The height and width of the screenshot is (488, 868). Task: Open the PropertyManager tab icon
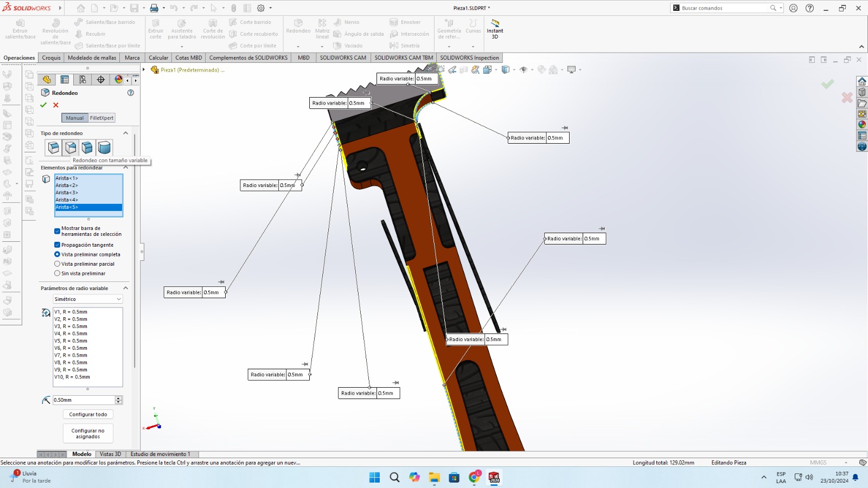(65, 80)
